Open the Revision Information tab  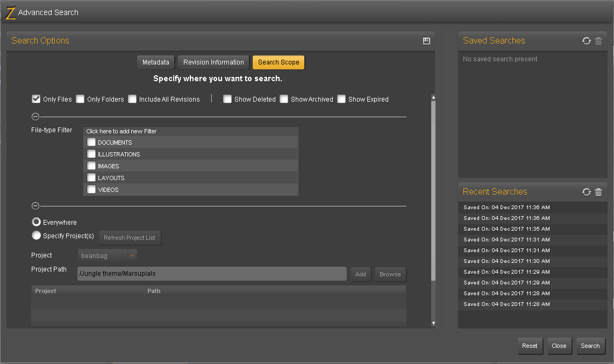coord(213,62)
